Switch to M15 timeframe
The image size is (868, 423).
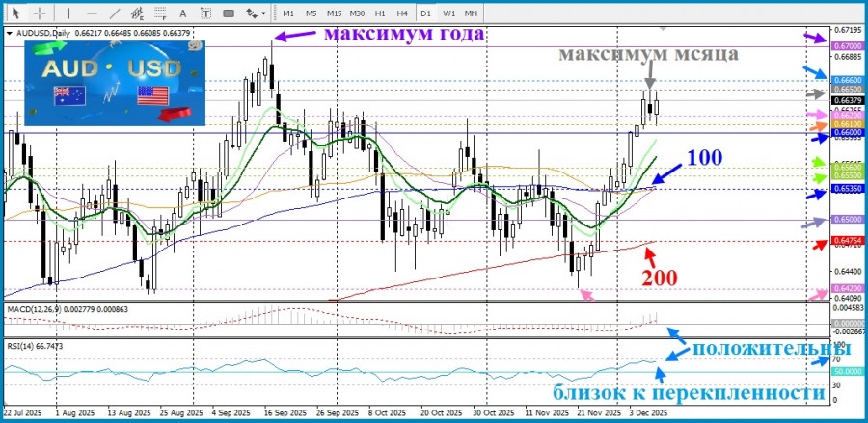[x=334, y=13]
